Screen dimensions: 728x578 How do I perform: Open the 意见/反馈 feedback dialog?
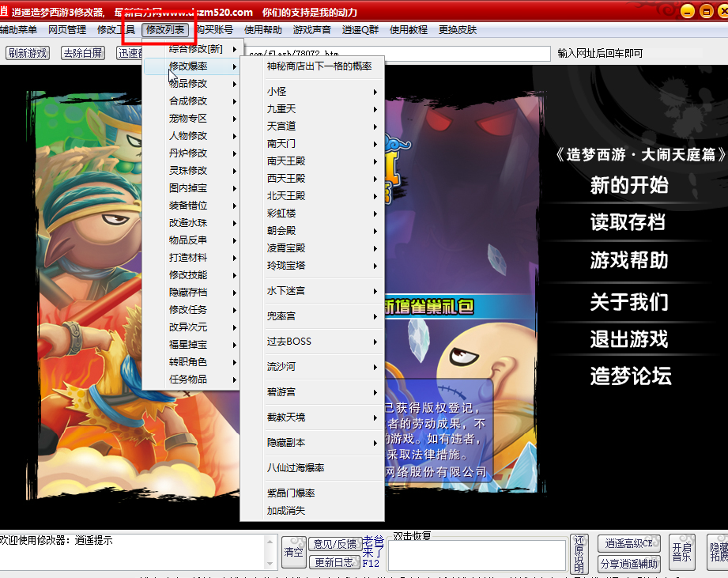coord(334,544)
